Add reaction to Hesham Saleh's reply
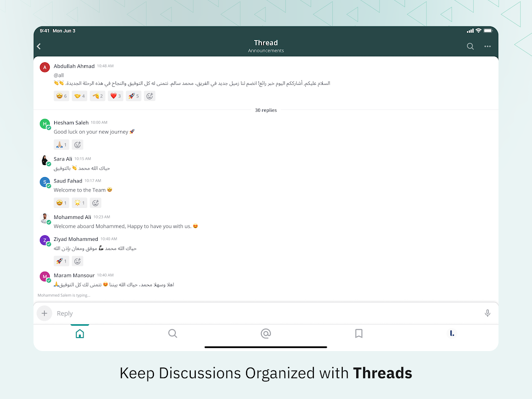Screen dimensions: 532x399 point(78,145)
